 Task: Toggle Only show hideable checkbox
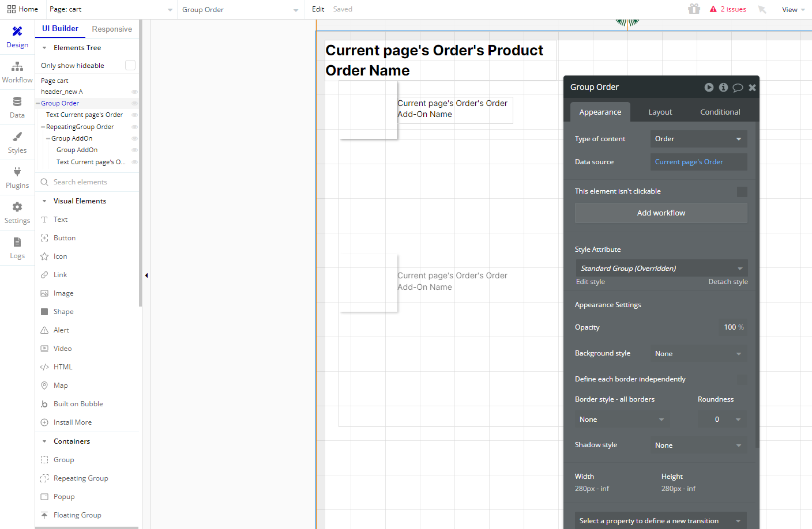click(x=130, y=65)
